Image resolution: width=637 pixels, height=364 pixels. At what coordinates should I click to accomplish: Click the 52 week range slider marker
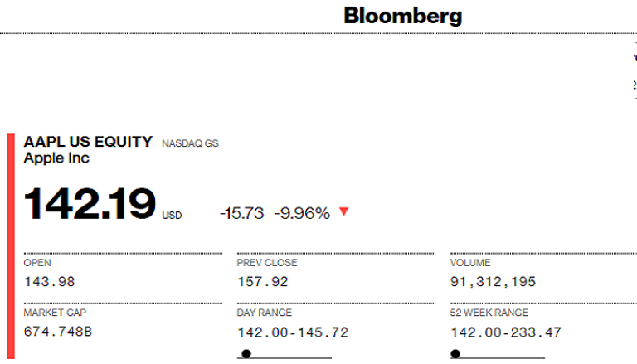(455, 354)
